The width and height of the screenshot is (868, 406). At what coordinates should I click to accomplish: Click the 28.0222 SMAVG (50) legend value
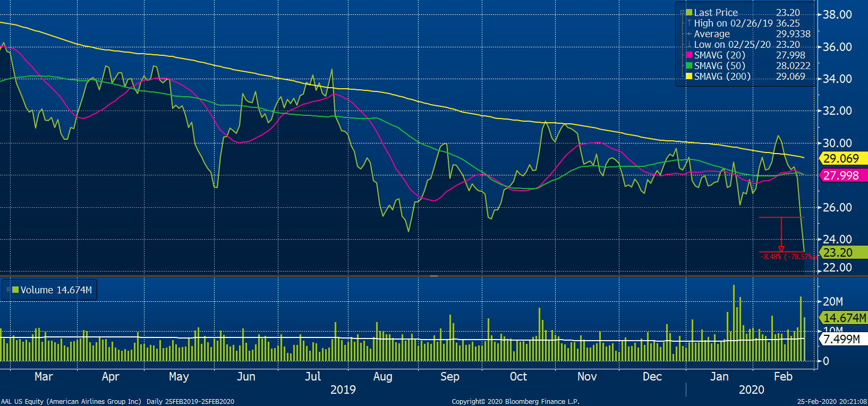click(x=793, y=65)
